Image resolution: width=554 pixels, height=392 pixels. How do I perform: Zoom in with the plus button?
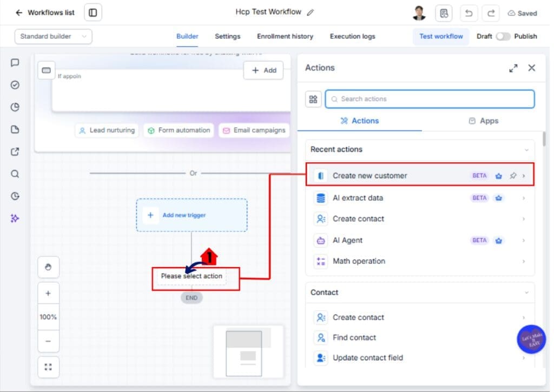pos(48,294)
